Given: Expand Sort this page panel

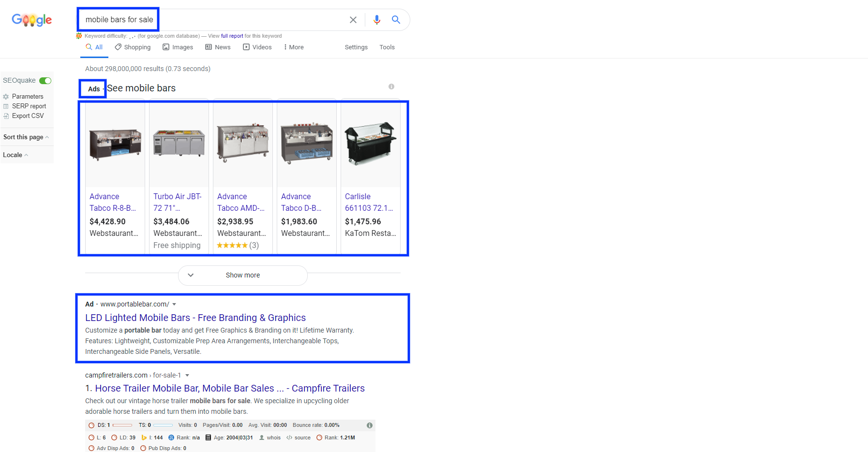Looking at the screenshot, I should click(x=26, y=137).
